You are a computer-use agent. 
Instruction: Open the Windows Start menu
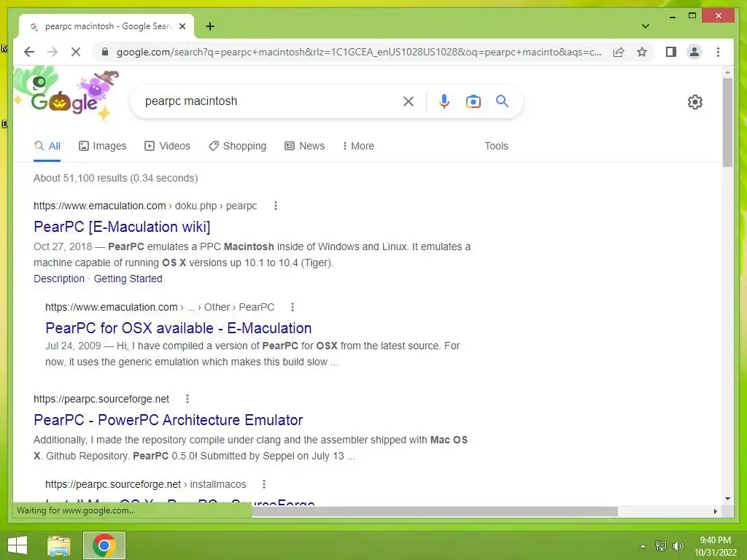(x=18, y=545)
